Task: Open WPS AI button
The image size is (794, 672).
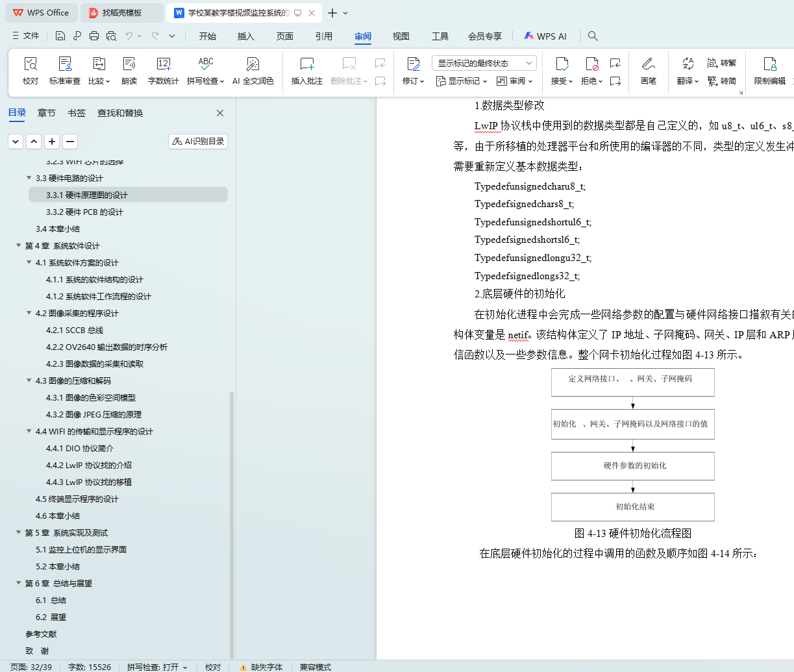Action: coord(545,36)
